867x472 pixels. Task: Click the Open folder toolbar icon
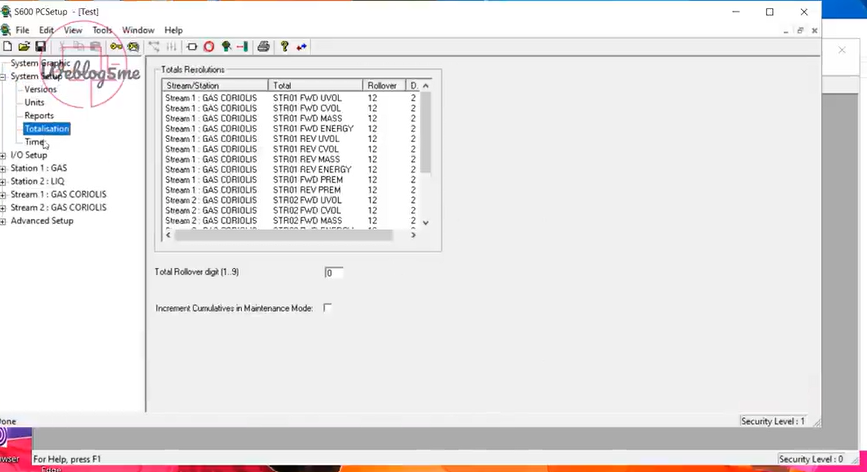coord(24,47)
